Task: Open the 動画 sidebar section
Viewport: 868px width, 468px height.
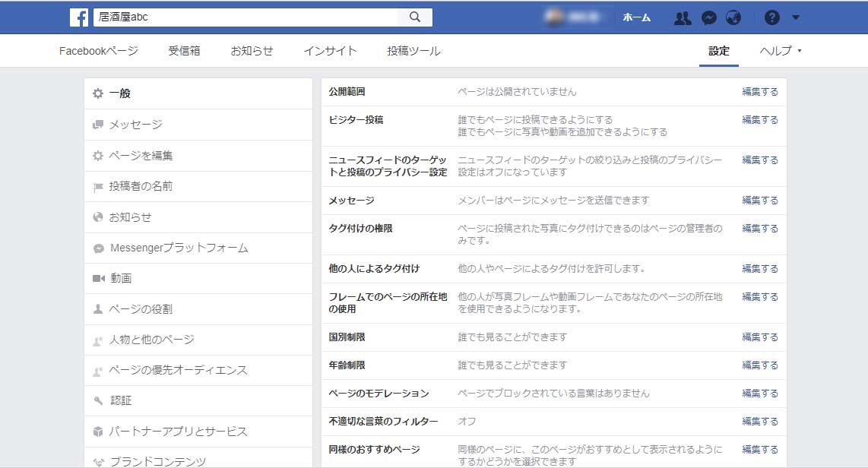Action: 120,278
